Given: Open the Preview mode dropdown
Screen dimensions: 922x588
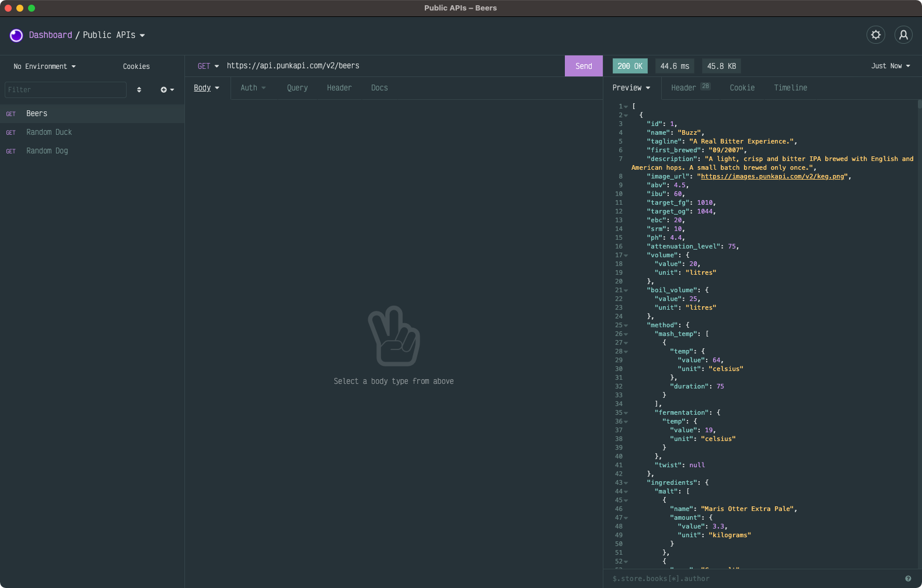Looking at the screenshot, I should pos(631,87).
